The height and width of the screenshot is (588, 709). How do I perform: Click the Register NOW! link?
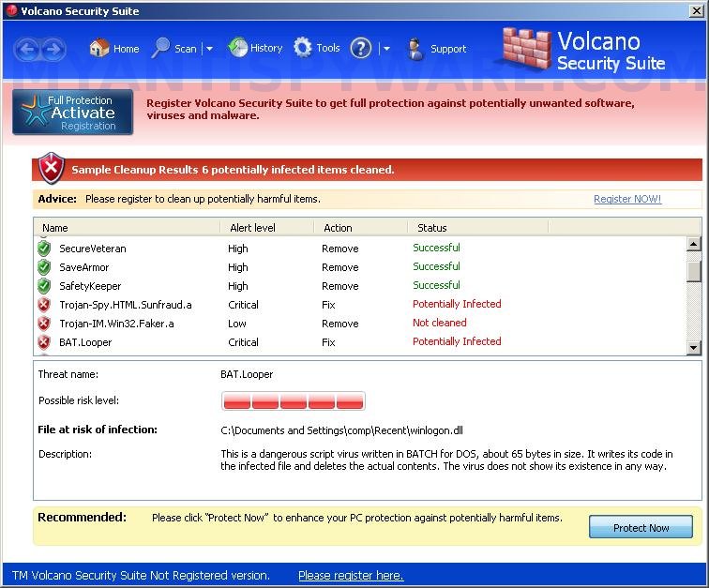pyautogui.click(x=627, y=199)
